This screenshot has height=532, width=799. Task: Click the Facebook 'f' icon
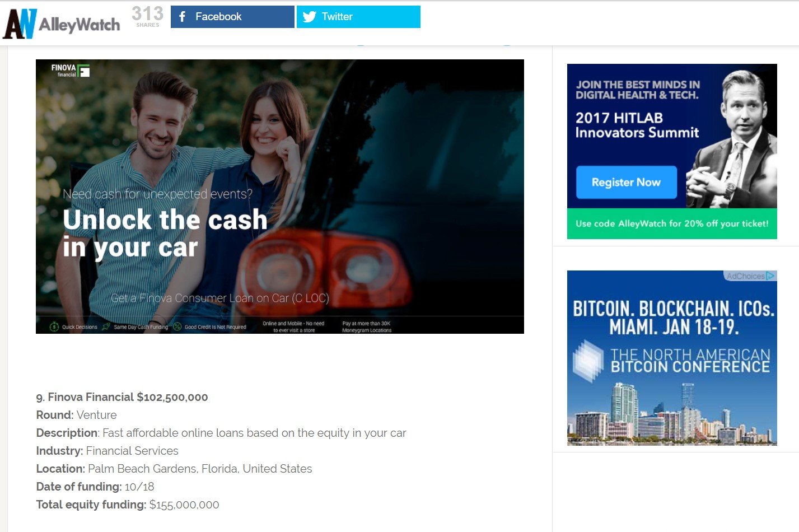pos(182,17)
